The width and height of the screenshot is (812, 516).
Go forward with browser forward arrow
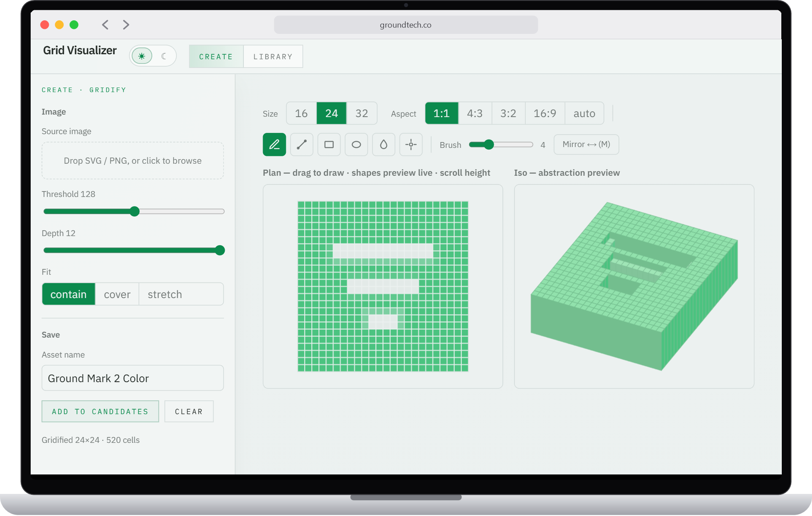click(126, 25)
